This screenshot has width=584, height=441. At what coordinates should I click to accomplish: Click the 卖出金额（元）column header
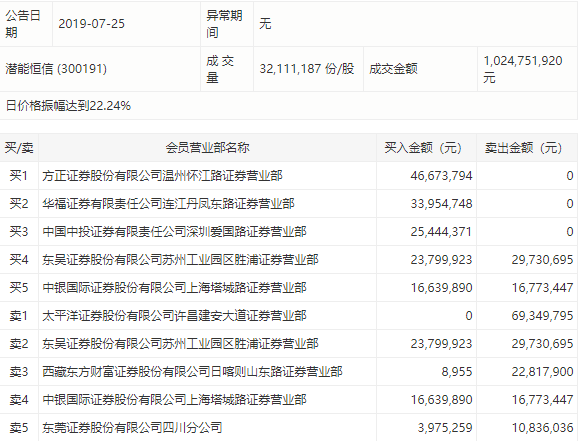pos(523,148)
